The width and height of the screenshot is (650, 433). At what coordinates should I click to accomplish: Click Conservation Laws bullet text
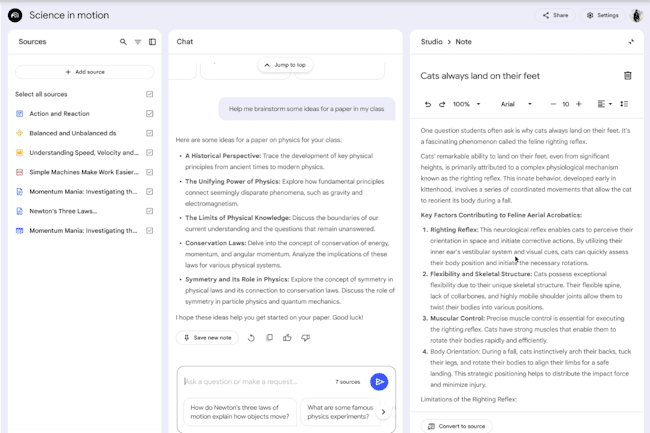[287, 254]
